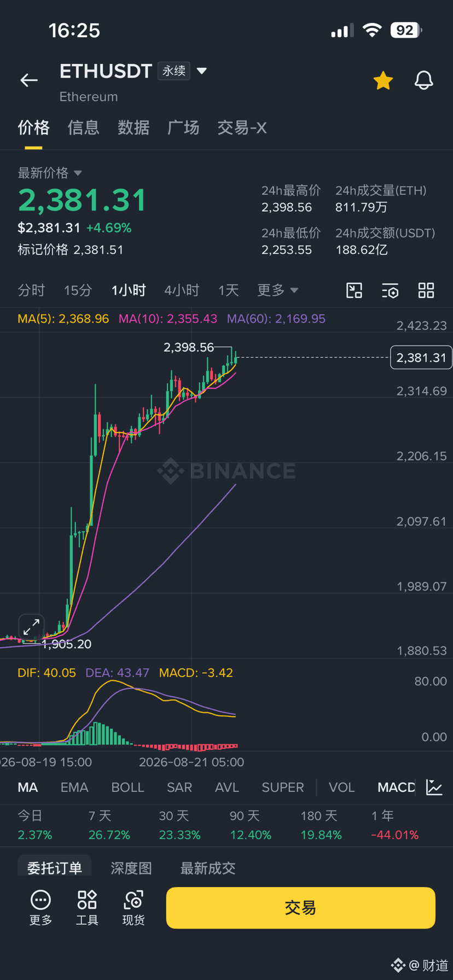The width and height of the screenshot is (453, 980).
Task: Tap the Wi-Fi icon in status bar
Action: coord(372,30)
